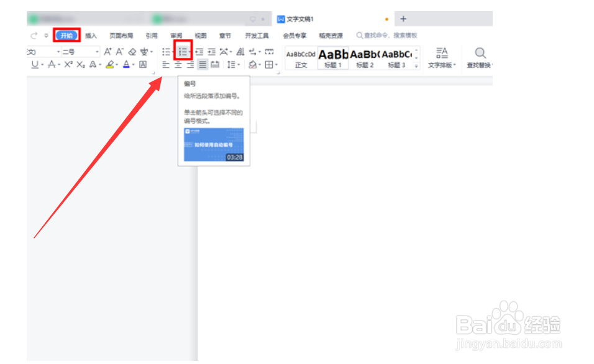Screen dimensions: 594x364
Task: Increase font size with A+ icon
Action: 108,52
